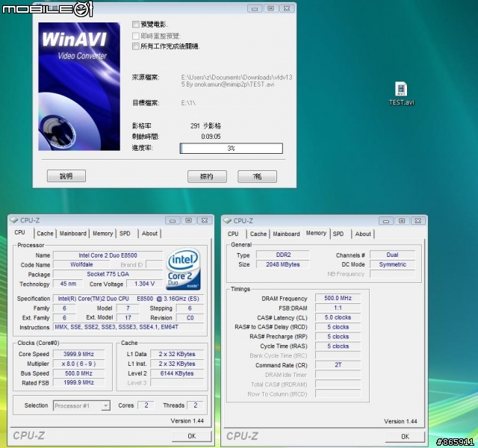Click the 1.304 V core voltage value
The height and width of the screenshot is (448, 478).
(x=144, y=284)
